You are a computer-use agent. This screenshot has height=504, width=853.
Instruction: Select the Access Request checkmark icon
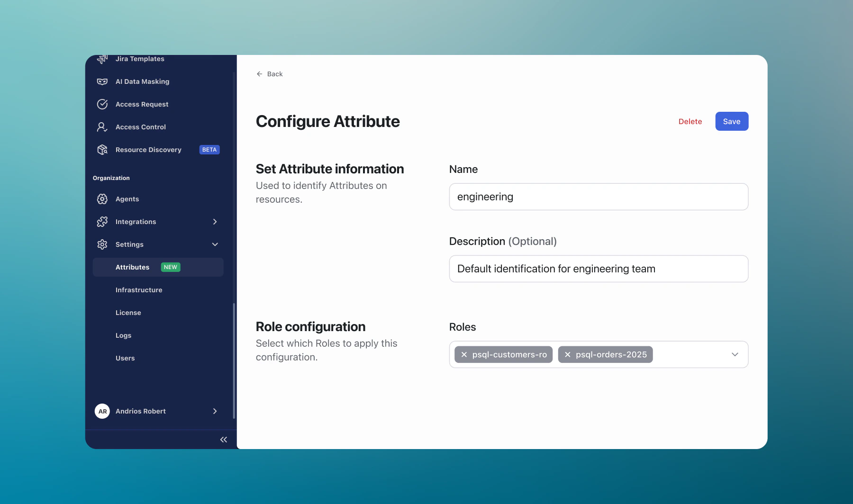click(102, 104)
